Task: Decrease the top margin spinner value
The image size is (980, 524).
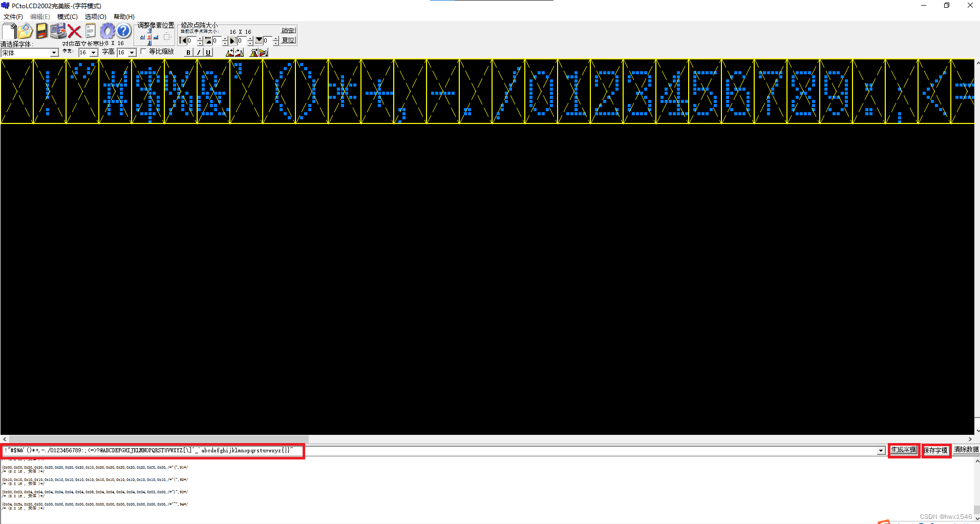Action: tap(225, 43)
